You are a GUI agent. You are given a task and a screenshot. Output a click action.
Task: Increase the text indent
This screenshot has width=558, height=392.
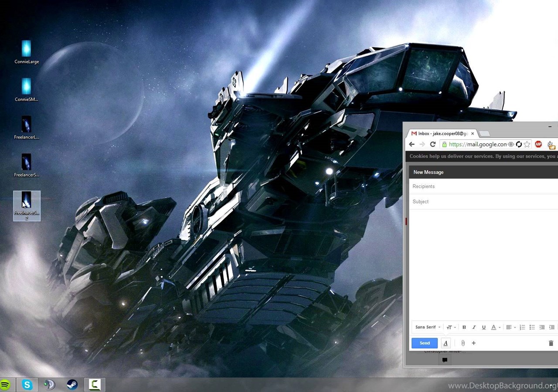tap(551, 327)
